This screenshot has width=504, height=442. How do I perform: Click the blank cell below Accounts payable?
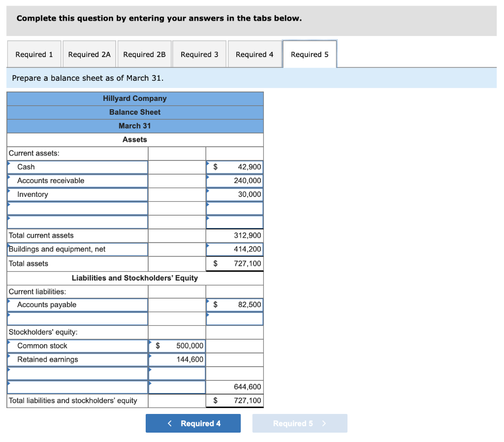(x=234, y=318)
